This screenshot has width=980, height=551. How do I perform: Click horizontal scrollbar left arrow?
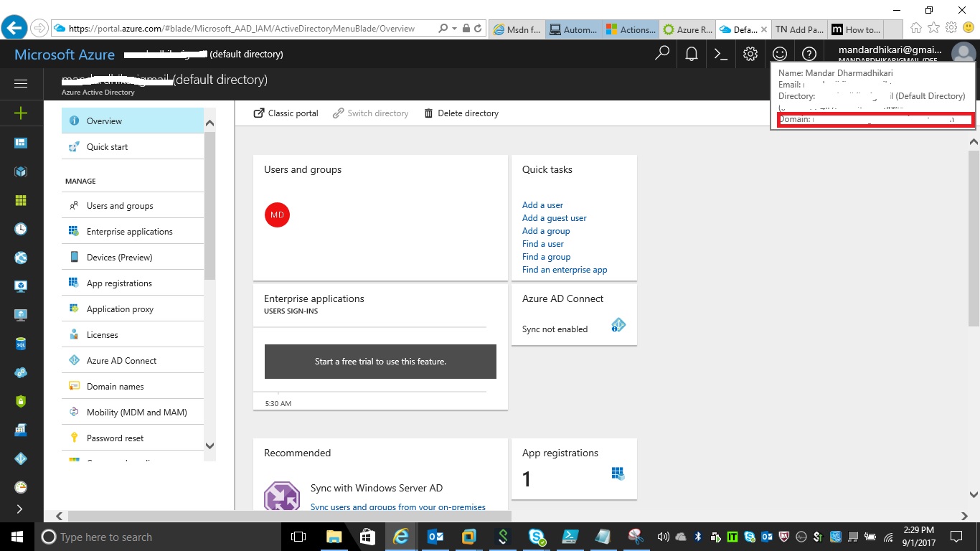[59, 516]
